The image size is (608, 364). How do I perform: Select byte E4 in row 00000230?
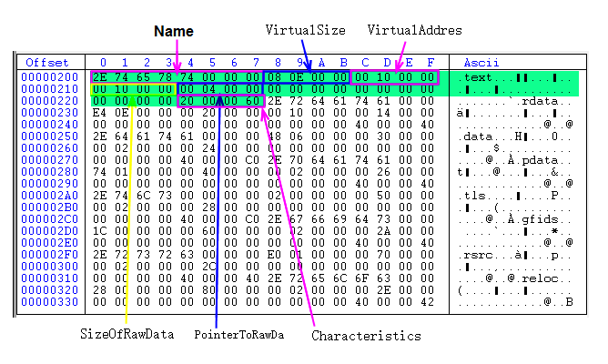click(99, 113)
